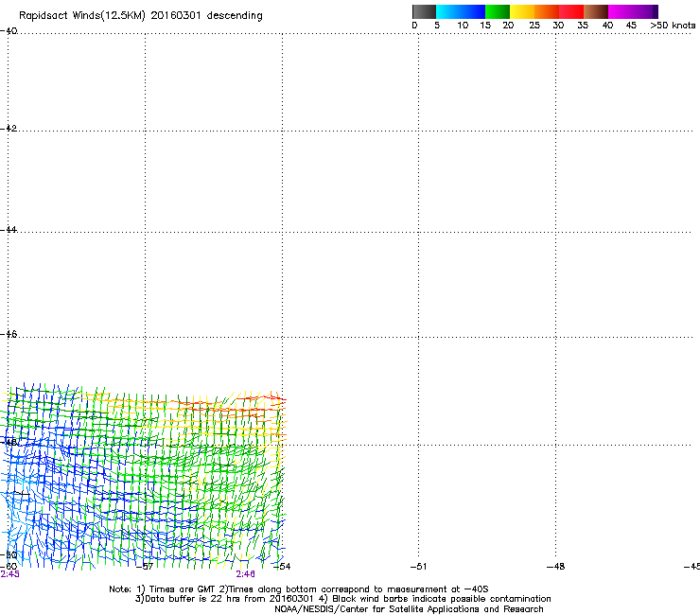Click the '-46' latitude axis label

[x=9, y=334]
